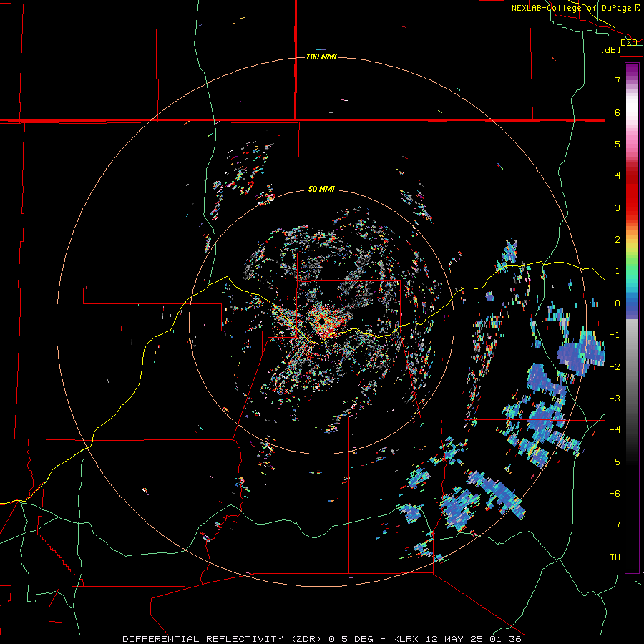644x644 pixels.
Task: Click the "TH" threshold label on the scale
Action: click(615, 557)
